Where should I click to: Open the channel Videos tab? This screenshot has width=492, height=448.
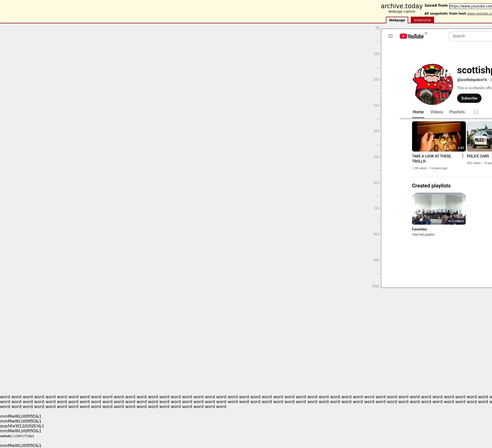436,112
